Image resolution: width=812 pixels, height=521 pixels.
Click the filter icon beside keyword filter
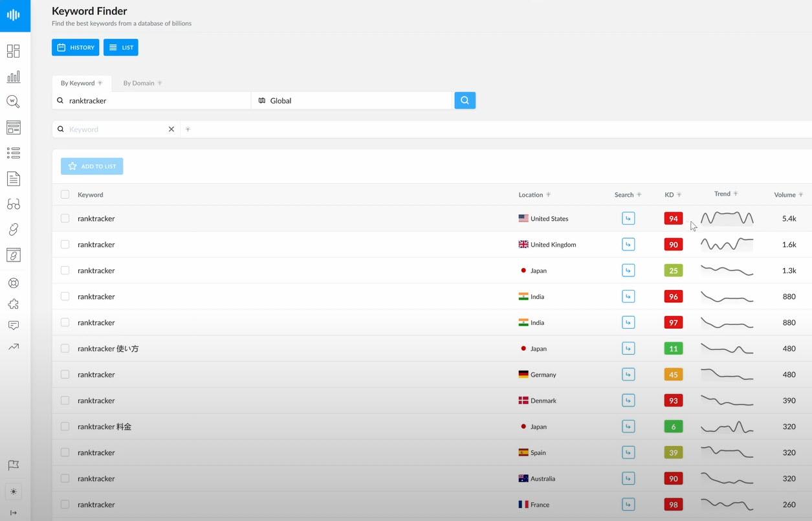[188, 129]
